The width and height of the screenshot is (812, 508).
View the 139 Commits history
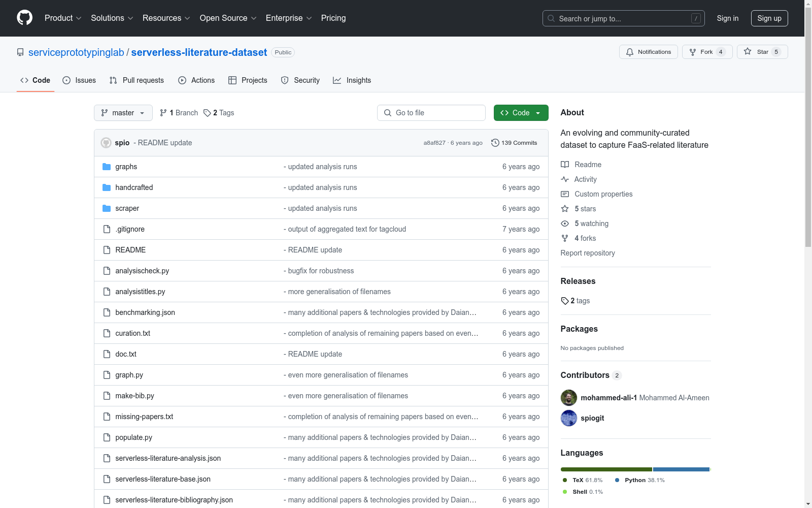(514, 143)
